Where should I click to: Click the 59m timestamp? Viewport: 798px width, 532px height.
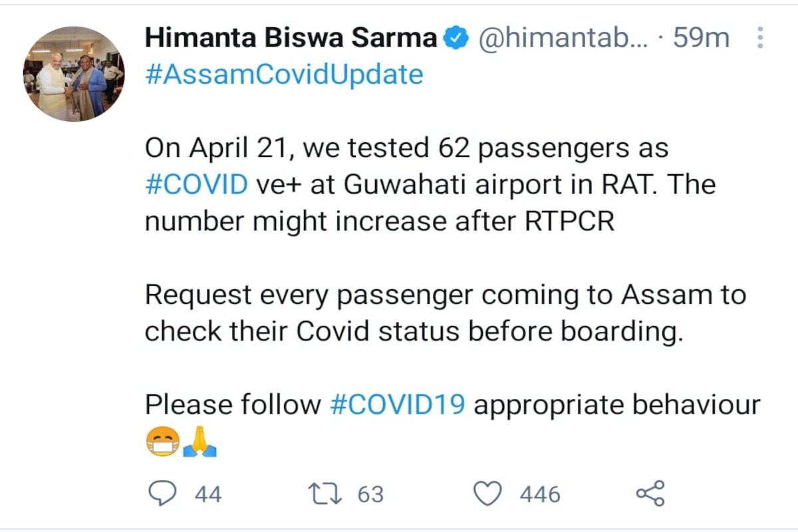pyautogui.click(x=701, y=39)
